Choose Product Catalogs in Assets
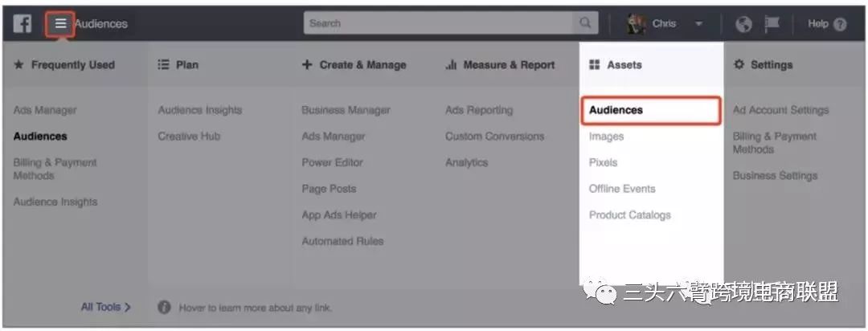The image size is (868, 331). tap(629, 215)
